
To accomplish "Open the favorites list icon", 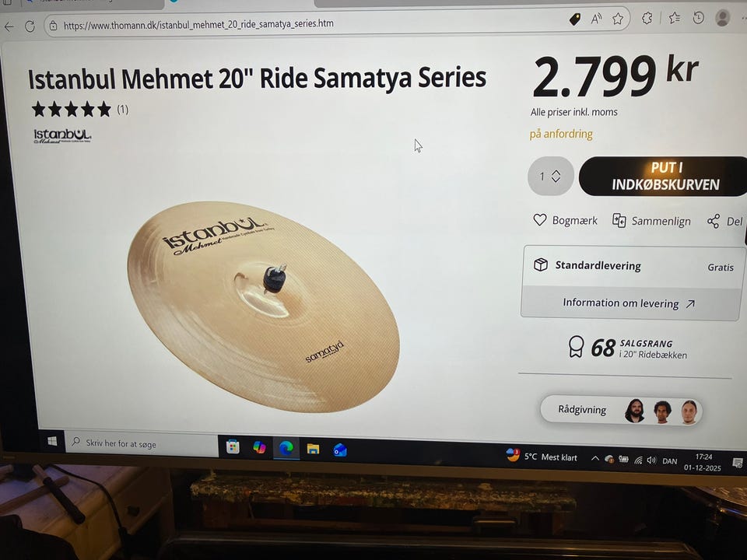I will coord(674,18).
